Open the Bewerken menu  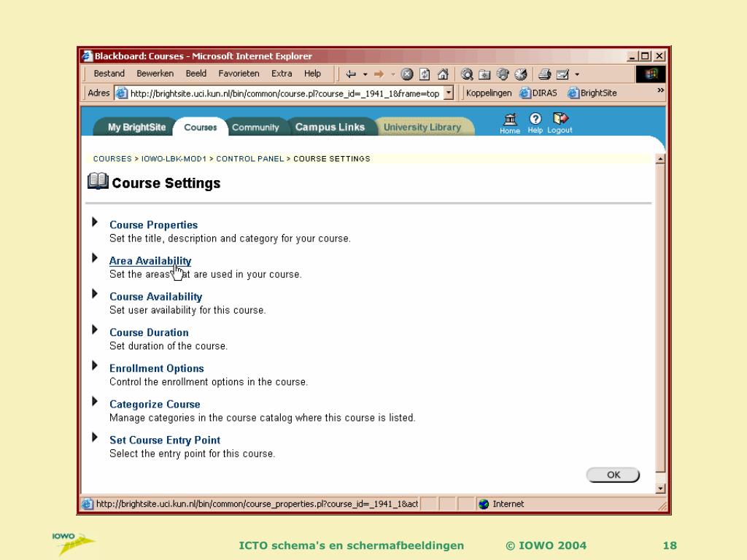click(x=155, y=74)
